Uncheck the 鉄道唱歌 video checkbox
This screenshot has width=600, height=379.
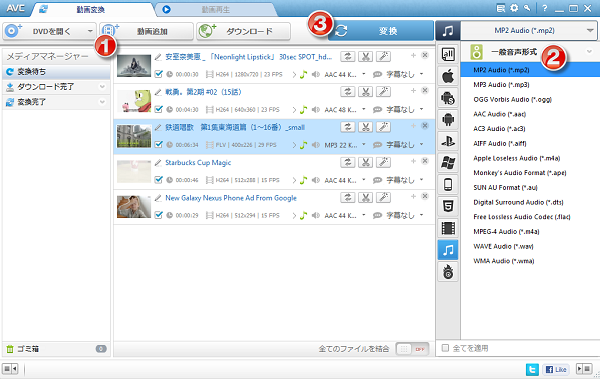point(158,144)
